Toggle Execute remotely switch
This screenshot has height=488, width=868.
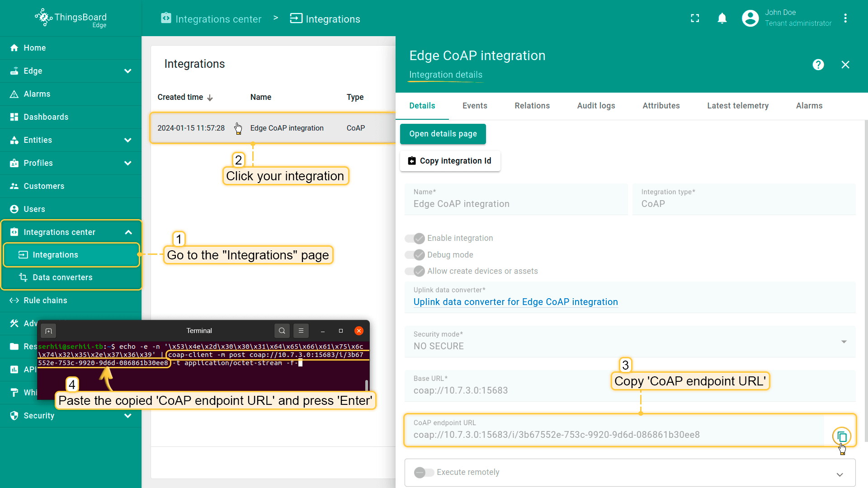point(424,472)
